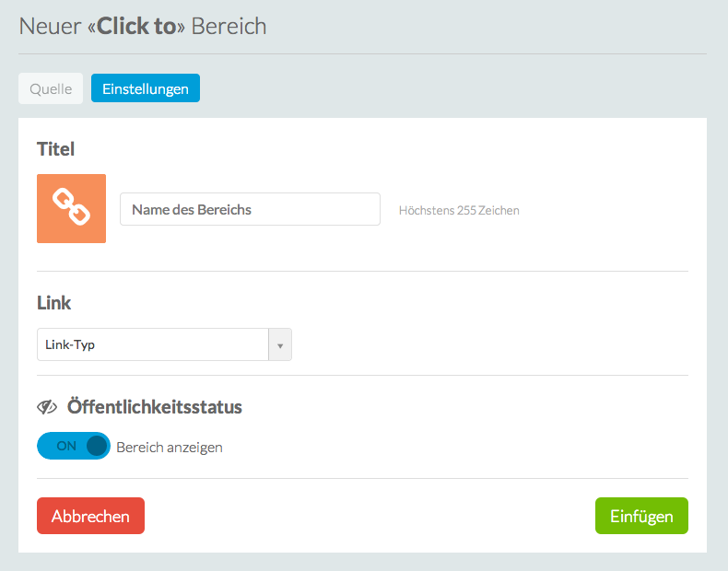Open the Link-Typ dropdown
This screenshot has height=571, width=728.
click(x=153, y=344)
